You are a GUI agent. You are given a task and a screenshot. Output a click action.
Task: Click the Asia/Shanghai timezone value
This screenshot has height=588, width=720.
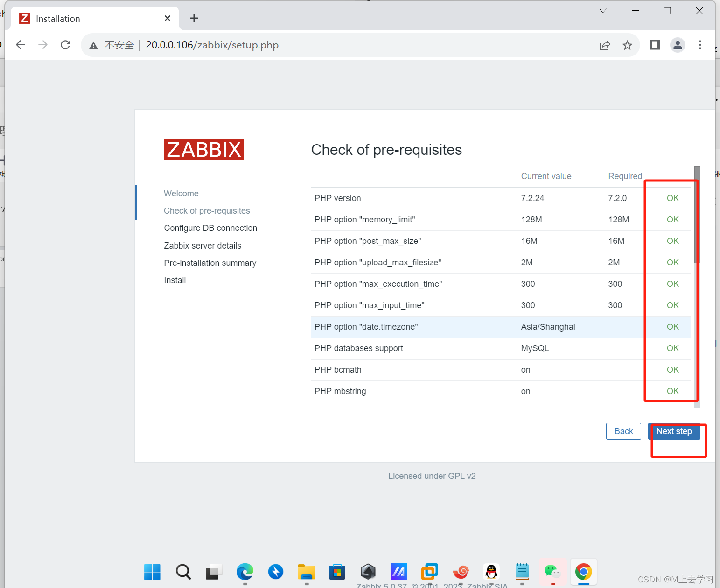[x=548, y=327]
